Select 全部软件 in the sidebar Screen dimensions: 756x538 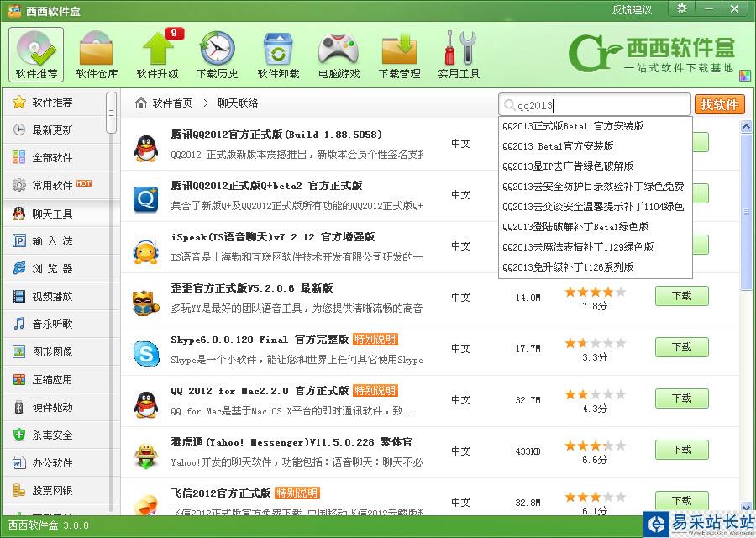click(x=55, y=157)
